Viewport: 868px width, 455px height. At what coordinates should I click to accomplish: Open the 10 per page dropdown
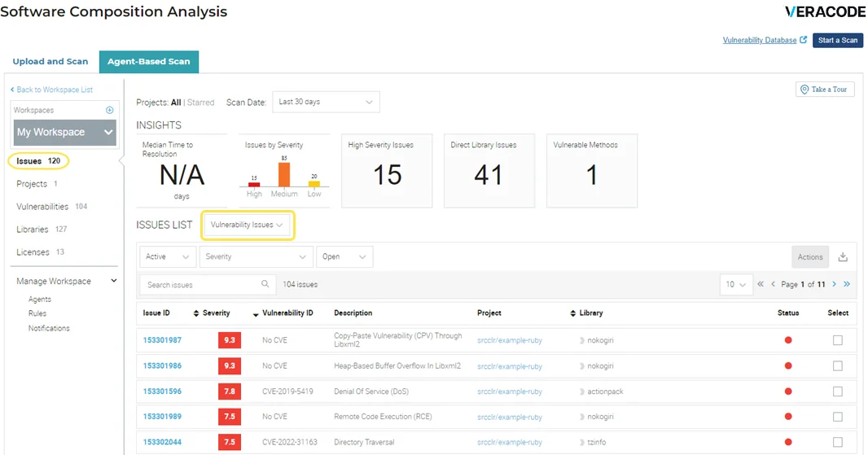[736, 285]
